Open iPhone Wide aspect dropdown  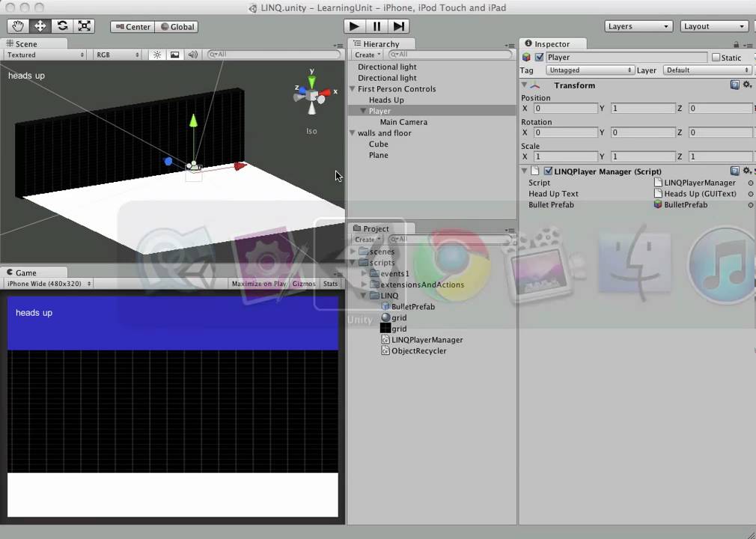point(48,284)
